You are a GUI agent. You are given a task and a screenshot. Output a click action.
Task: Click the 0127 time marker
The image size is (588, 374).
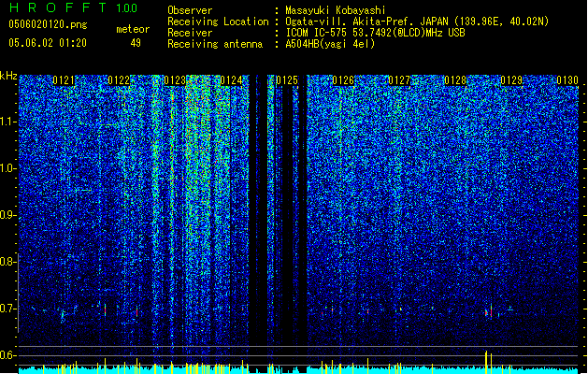399,80
